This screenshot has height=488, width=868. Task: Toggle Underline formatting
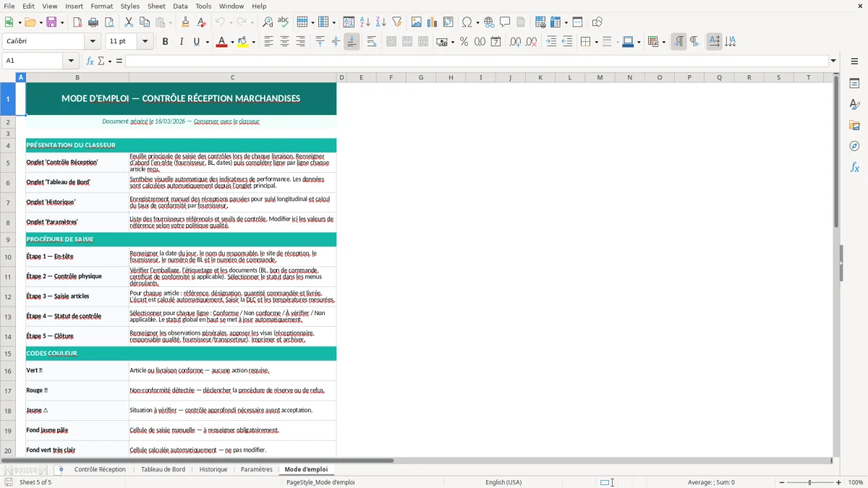pyautogui.click(x=196, y=42)
